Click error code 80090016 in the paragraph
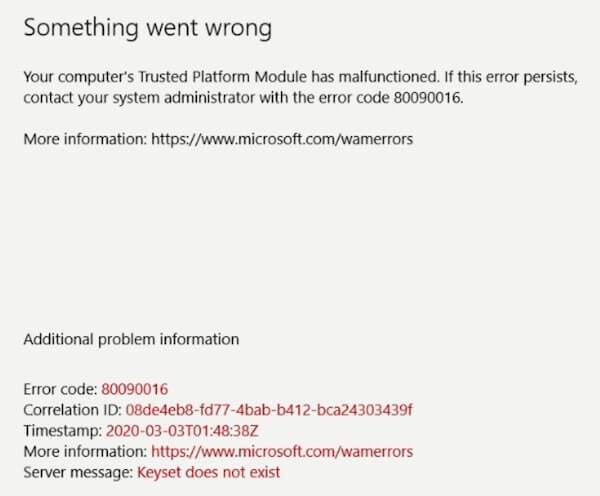The height and width of the screenshot is (496, 600). 428,98
